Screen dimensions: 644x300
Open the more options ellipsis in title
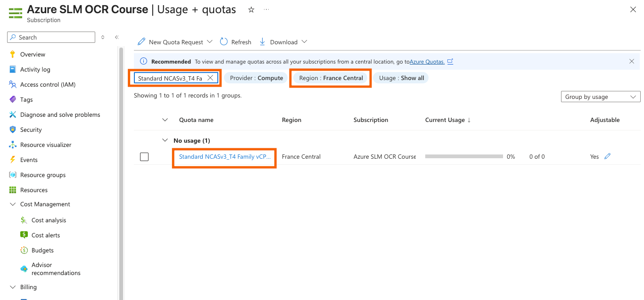[x=267, y=9]
